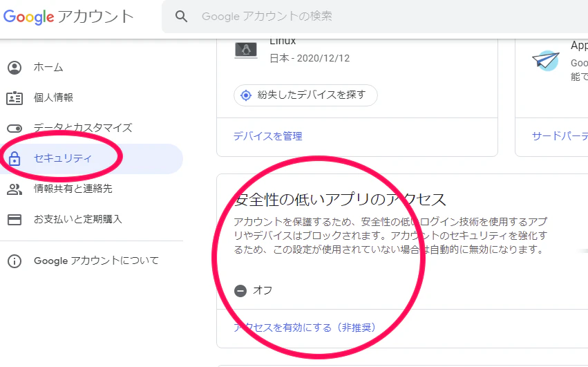Screen dimensions: 588x367
Task: Click the target icon in 紛失したデバイスを探す
Action: pos(246,95)
